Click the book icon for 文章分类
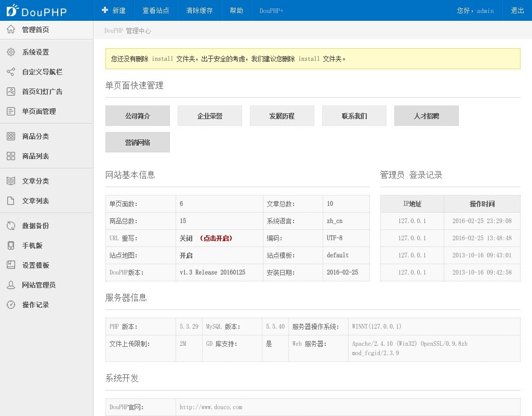The height and width of the screenshot is (416, 532). [x=11, y=180]
